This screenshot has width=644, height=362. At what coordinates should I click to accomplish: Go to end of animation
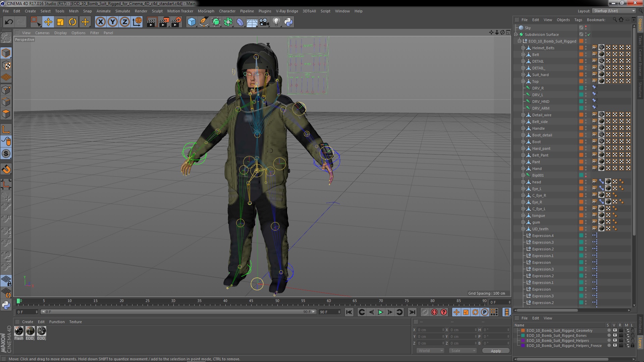[412, 312]
